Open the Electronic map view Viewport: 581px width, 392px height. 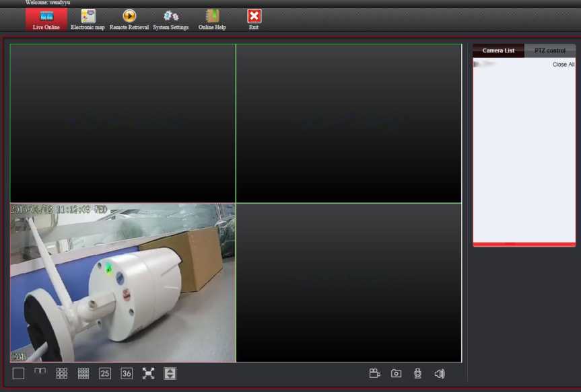(88, 17)
